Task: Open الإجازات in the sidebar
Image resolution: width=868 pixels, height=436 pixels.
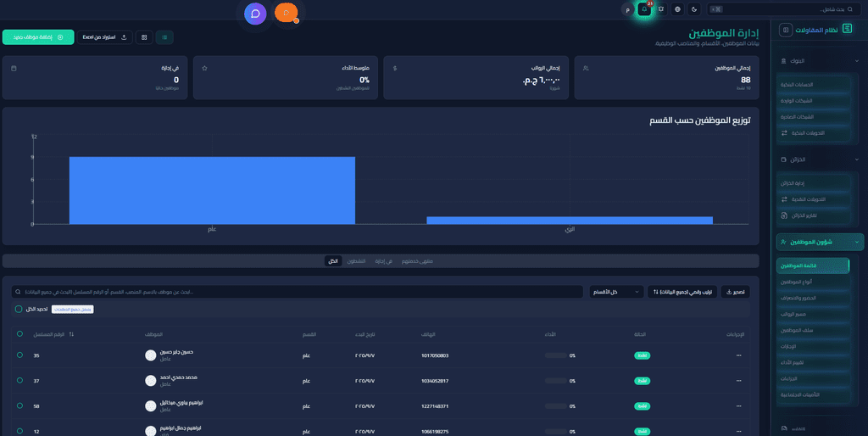Action: click(813, 346)
